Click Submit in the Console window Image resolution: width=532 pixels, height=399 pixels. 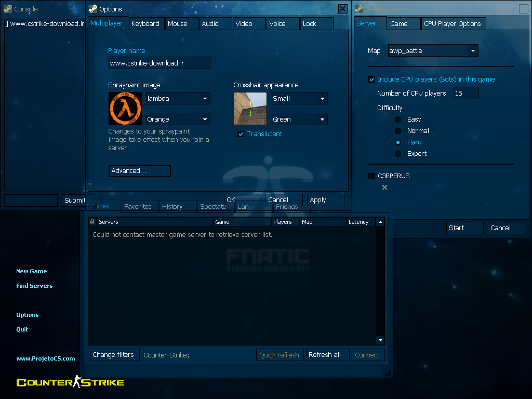point(75,201)
